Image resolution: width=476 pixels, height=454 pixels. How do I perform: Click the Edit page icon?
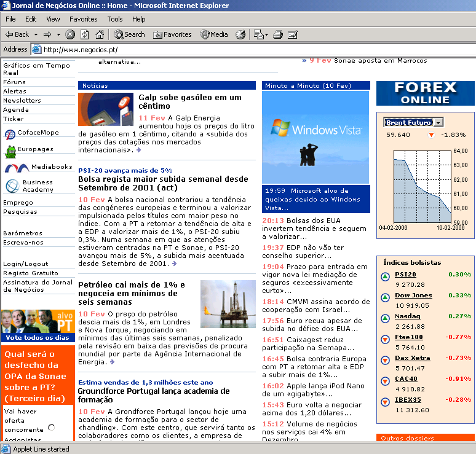point(292,34)
